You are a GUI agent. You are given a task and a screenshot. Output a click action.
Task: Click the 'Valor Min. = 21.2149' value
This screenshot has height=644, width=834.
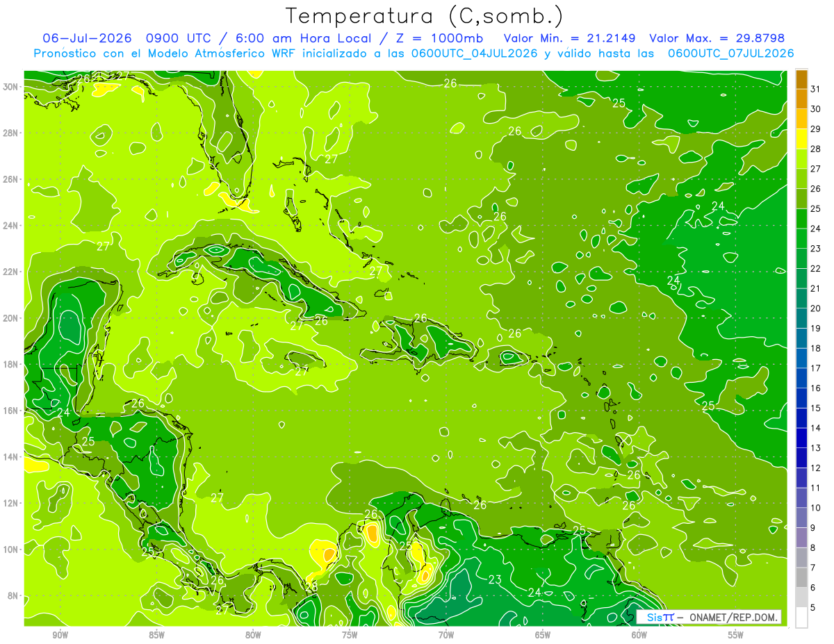(571, 38)
